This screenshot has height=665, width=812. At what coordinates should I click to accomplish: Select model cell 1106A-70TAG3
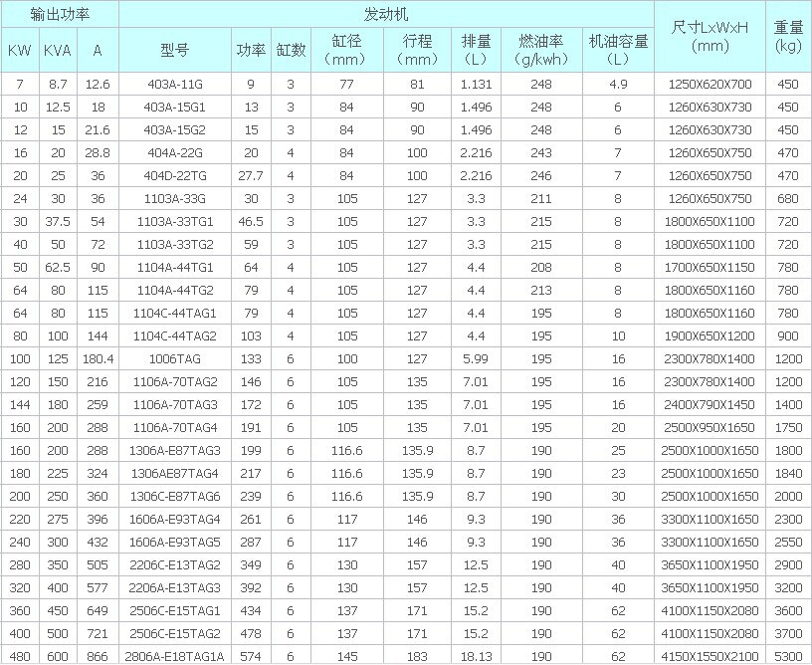175,404
